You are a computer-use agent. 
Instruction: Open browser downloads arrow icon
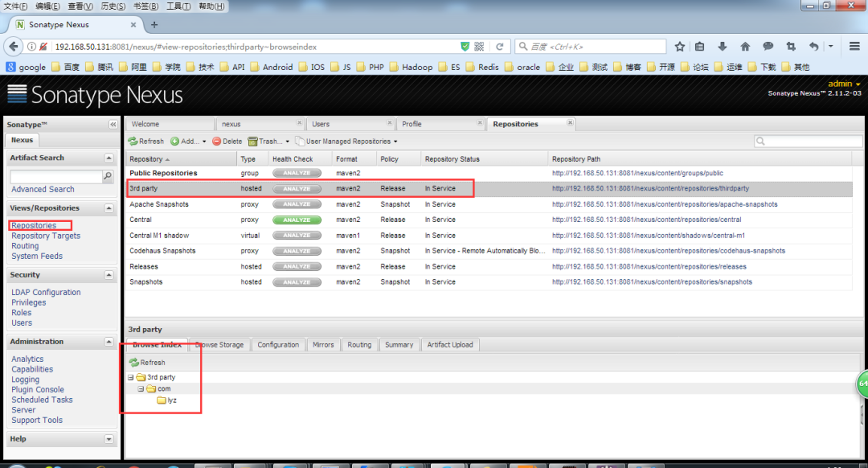[x=722, y=46]
